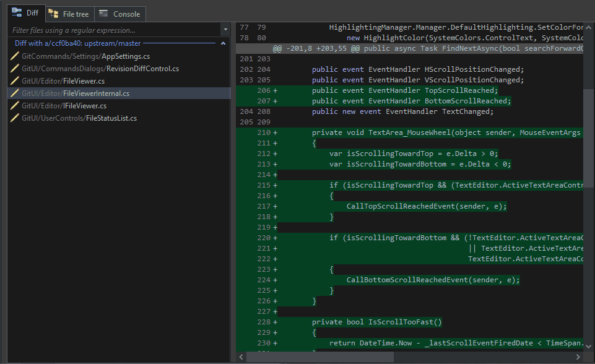This screenshot has width=595, height=364.
Task: Click pencil icon beside FileStatusList.cs
Action: tap(15, 118)
